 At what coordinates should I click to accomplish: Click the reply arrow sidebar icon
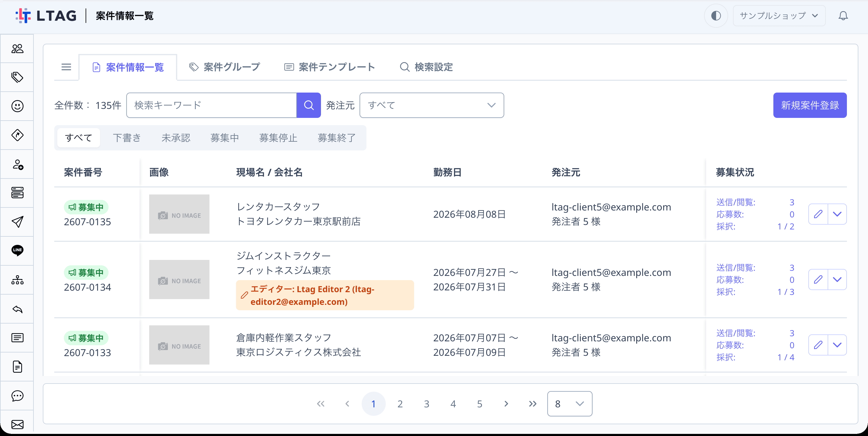(17, 309)
